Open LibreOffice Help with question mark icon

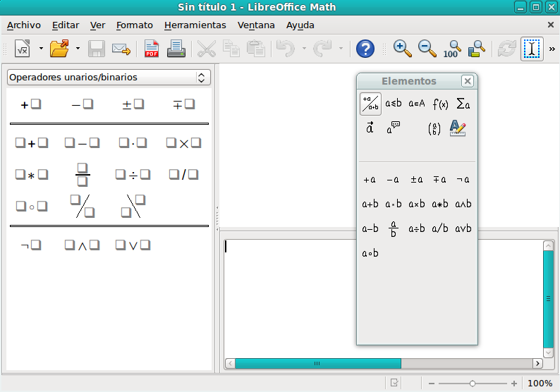coord(365,49)
